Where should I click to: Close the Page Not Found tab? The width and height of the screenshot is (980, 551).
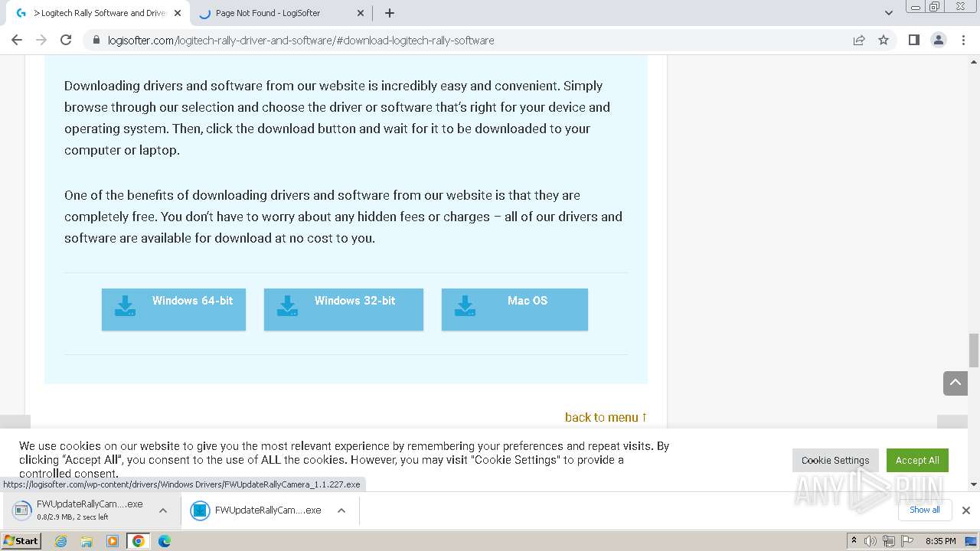(361, 13)
